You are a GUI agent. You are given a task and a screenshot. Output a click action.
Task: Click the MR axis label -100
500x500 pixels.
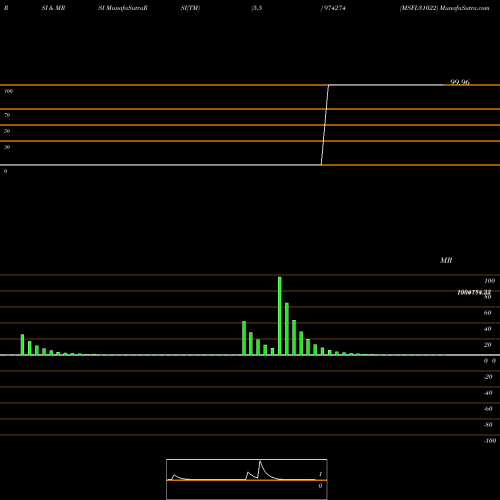(490, 441)
